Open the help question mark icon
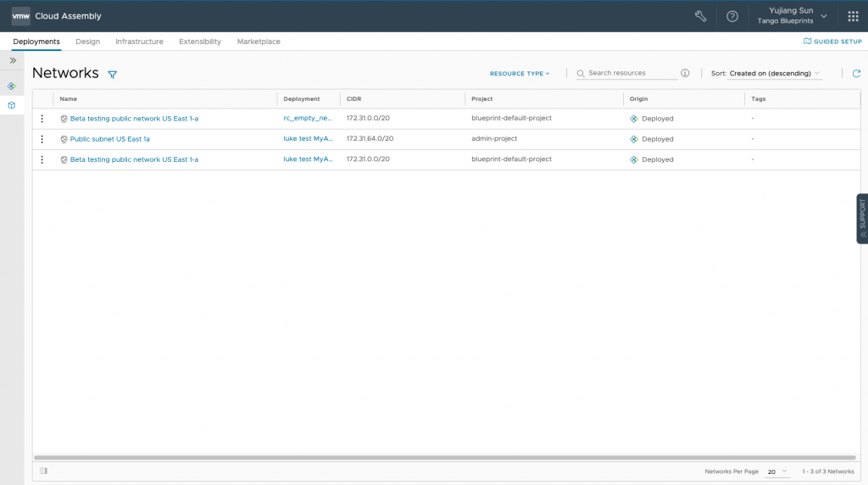This screenshot has height=485, width=868. [x=732, y=16]
